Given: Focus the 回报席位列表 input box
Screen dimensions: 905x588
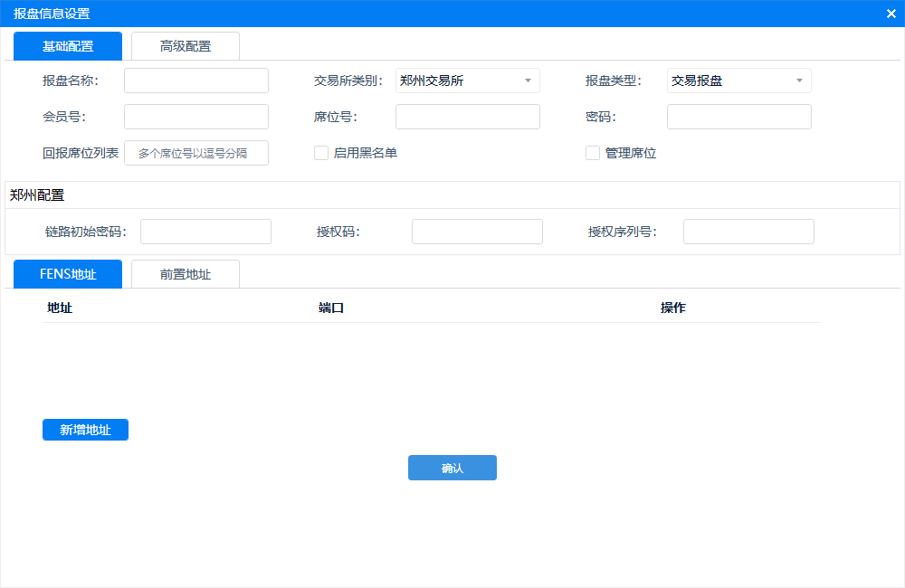Looking at the screenshot, I should click(196, 153).
